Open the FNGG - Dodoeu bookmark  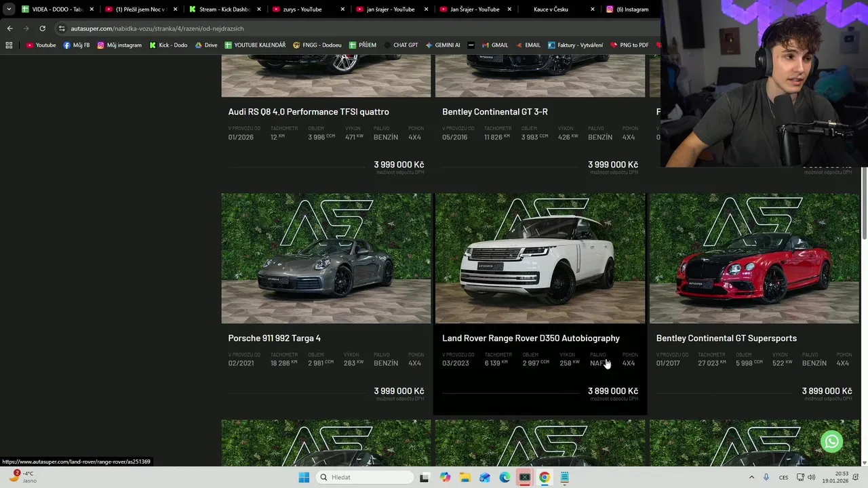317,45
